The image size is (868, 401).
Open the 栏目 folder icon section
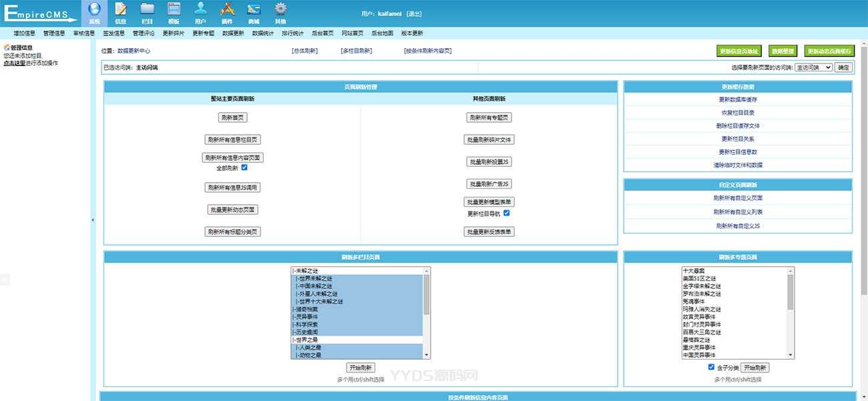[147, 13]
